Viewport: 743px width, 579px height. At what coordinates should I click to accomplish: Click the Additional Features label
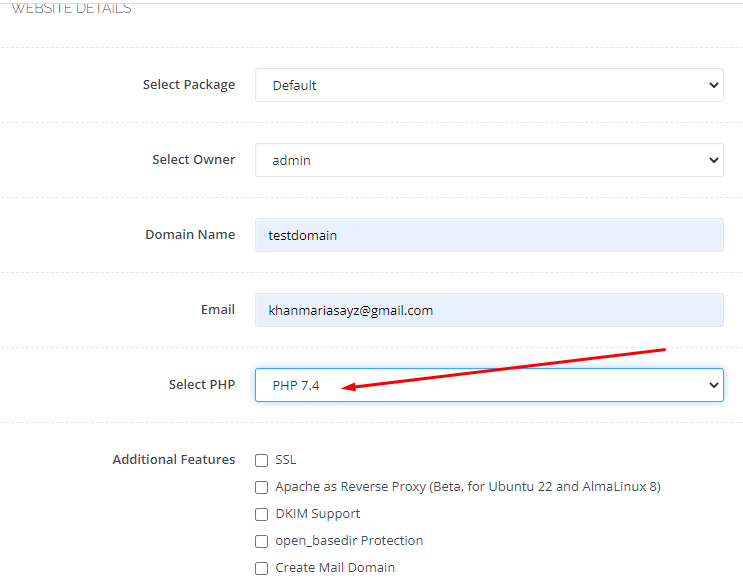coord(174,459)
